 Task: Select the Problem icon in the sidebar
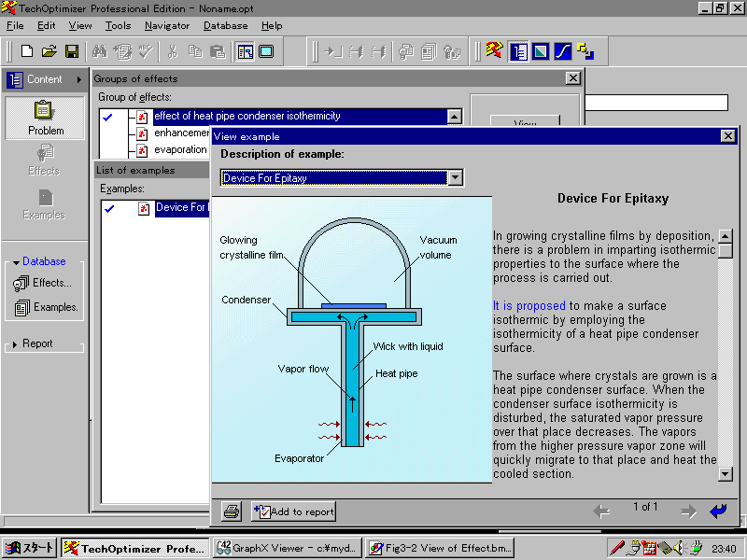(x=45, y=119)
